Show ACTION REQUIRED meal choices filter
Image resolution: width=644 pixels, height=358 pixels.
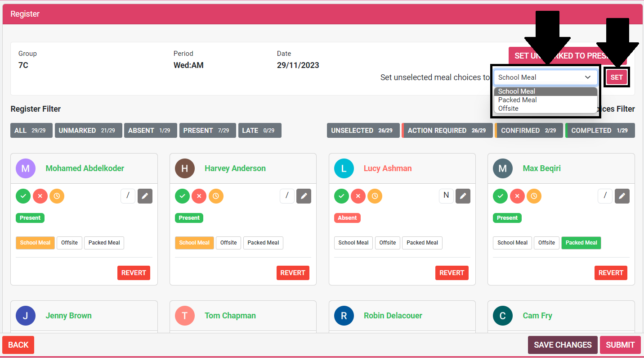tap(447, 131)
